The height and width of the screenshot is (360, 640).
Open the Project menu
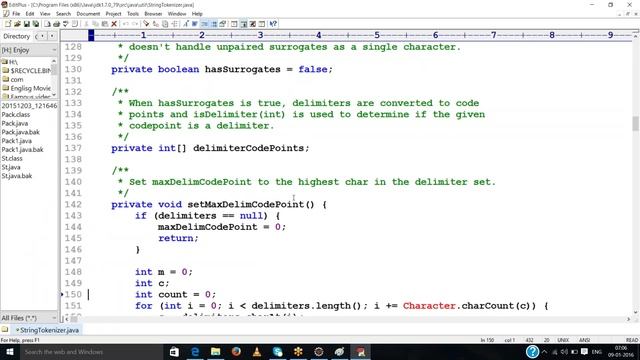point(113,14)
